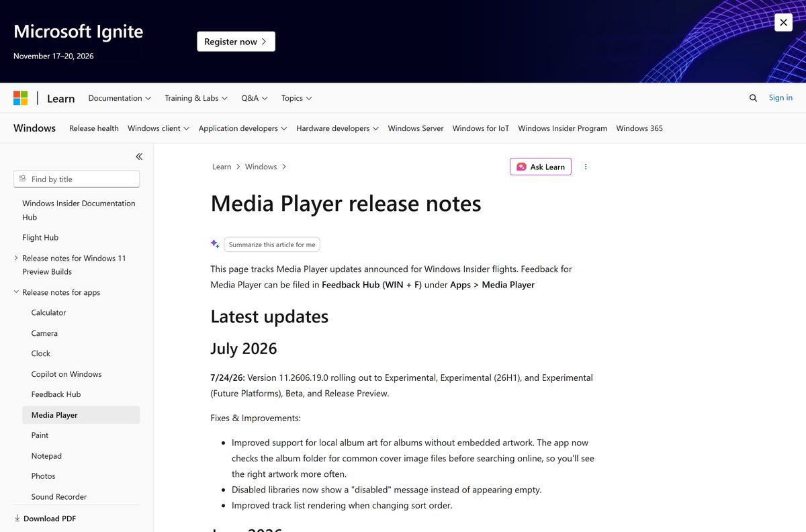The image size is (806, 532).
Task: Open Flight Hub in sidebar
Action: [40, 237]
